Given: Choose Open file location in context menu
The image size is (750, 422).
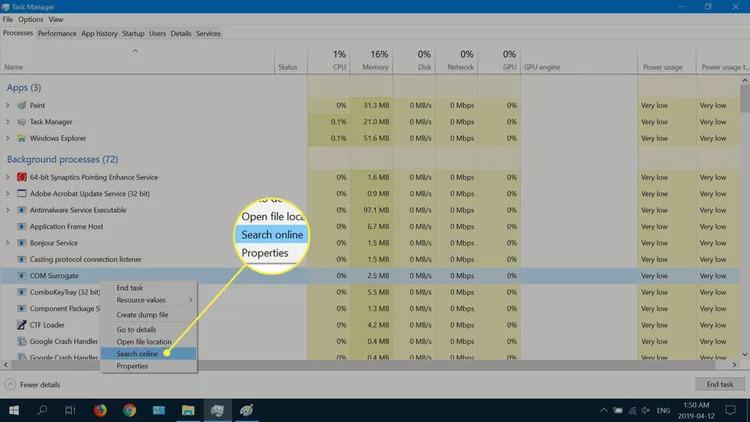Looking at the screenshot, I should coord(149,342).
